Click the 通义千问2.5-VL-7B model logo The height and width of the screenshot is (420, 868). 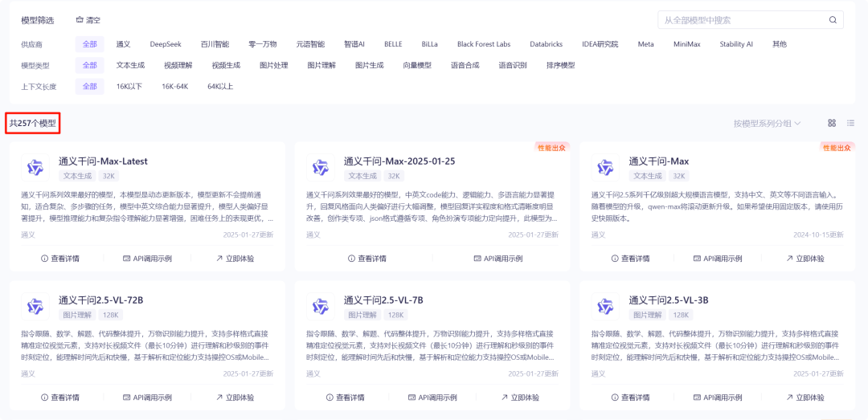point(321,306)
